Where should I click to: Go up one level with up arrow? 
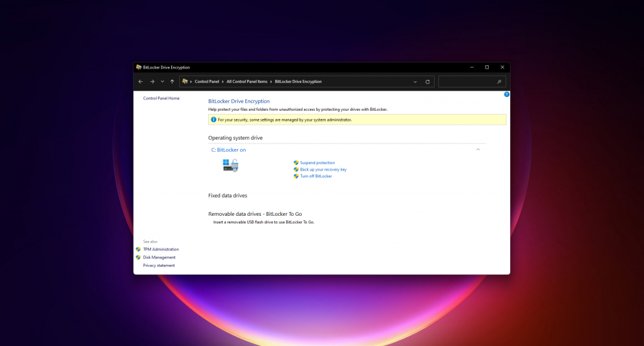click(x=172, y=82)
